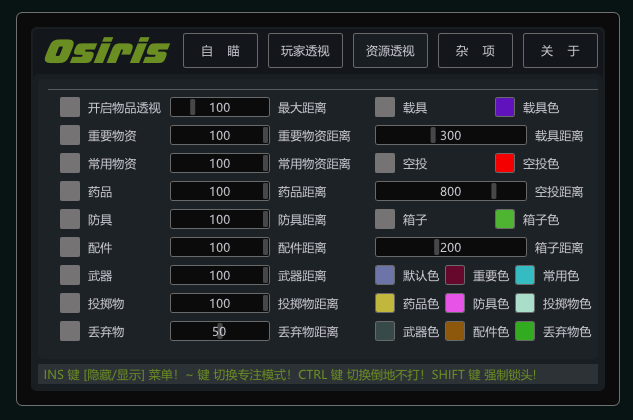Check the 丢弃物 checkbox
The height and width of the screenshot is (420, 633).
pyautogui.click(x=70, y=331)
